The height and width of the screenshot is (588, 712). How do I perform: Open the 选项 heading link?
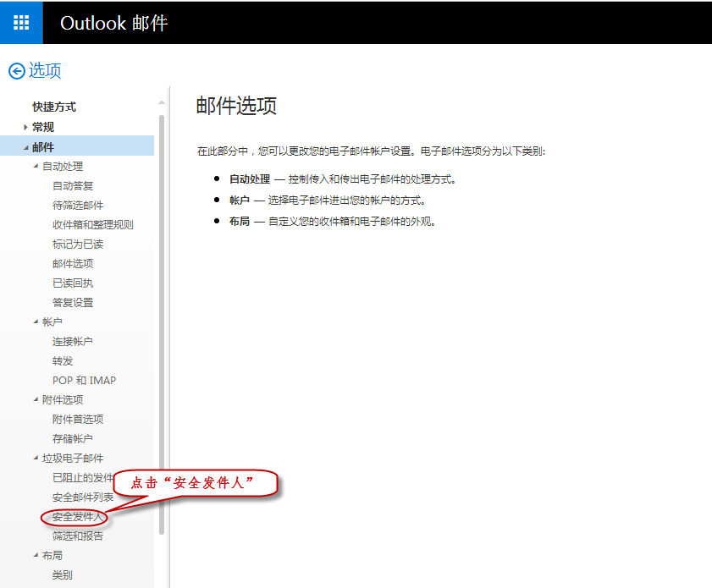pos(45,71)
